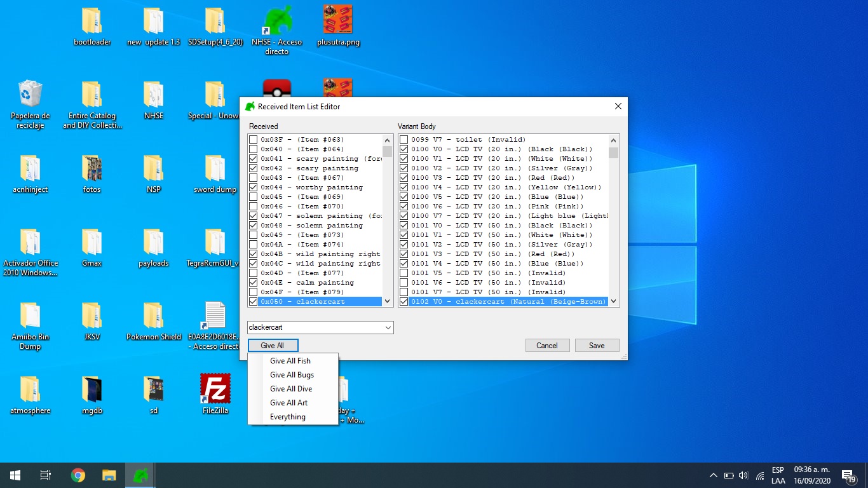
Task: Check the 0x043 Item #067 box
Action: 254,178
